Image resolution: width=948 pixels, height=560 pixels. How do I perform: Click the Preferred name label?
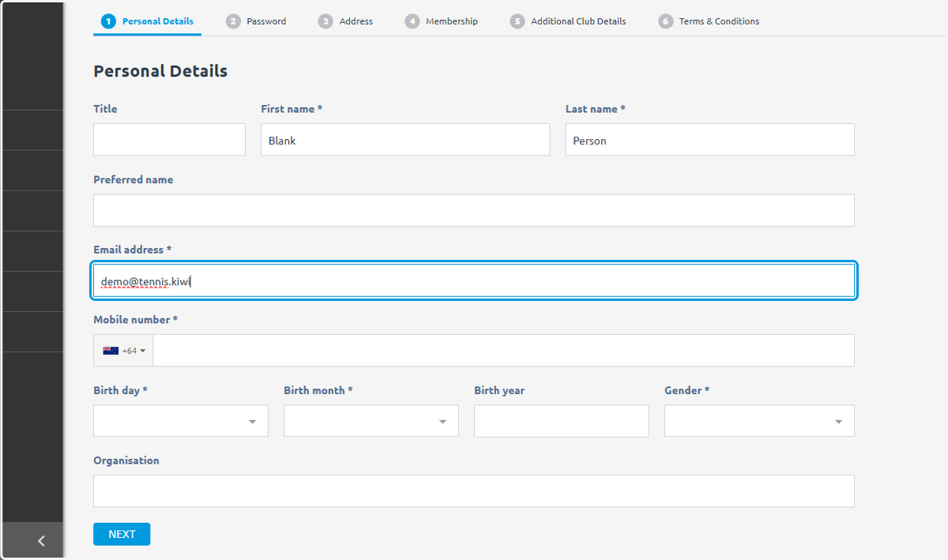(x=134, y=179)
